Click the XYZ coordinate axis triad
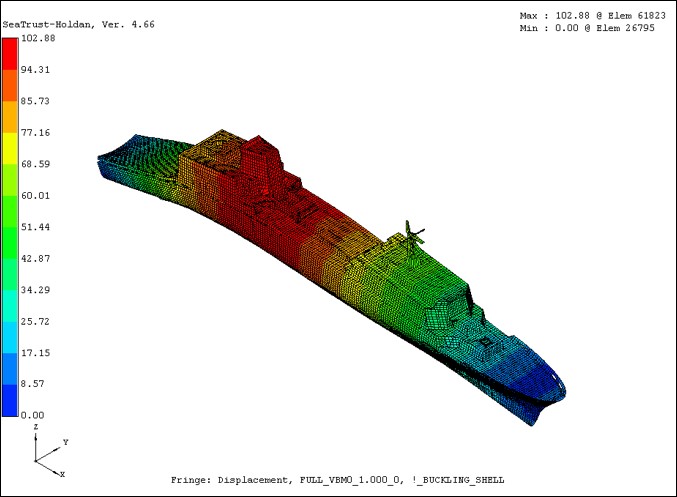This screenshot has width=677, height=497. click(50, 451)
